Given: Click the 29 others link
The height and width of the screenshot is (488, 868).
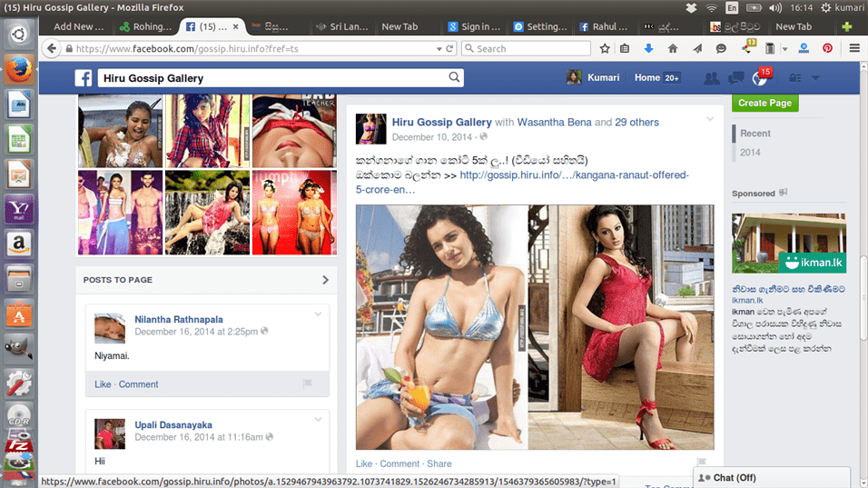Looking at the screenshot, I should click(x=636, y=123).
